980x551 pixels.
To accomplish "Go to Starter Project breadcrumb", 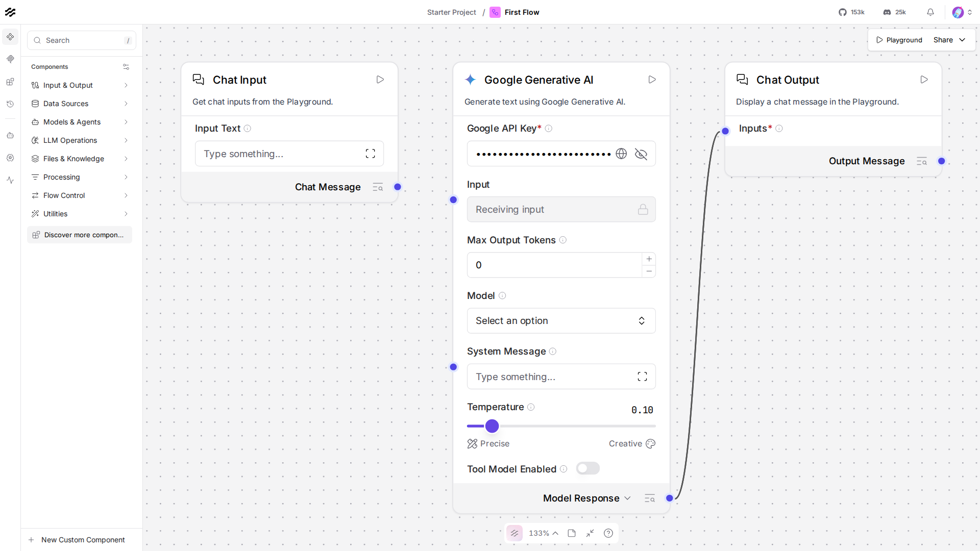I will [x=452, y=12].
